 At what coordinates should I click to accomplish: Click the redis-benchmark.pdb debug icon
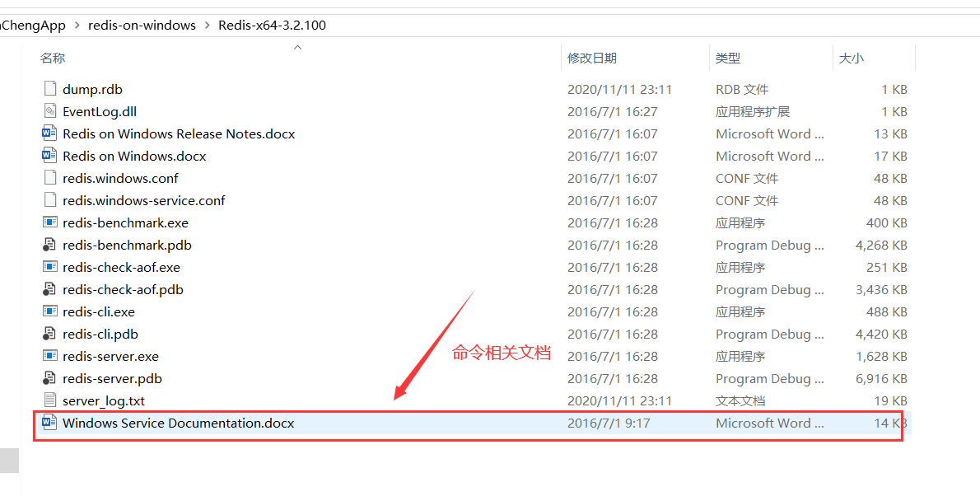click(49, 245)
